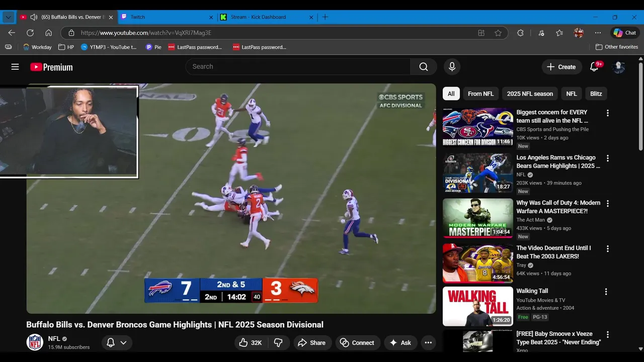Start voice search with the microphone

(x=452, y=67)
